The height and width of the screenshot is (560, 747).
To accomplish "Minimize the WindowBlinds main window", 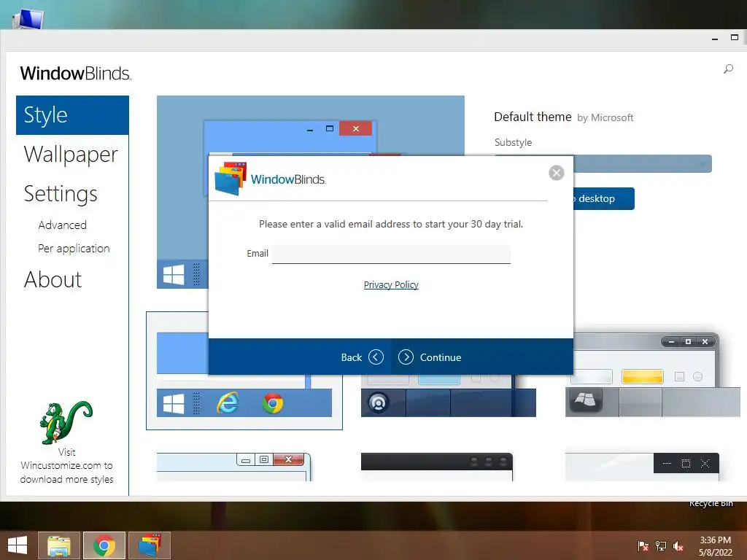I will coord(715,38).
